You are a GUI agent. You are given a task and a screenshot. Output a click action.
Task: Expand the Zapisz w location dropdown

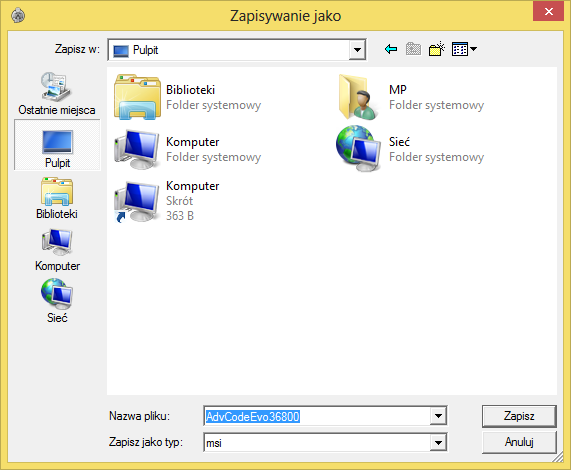pos(357,50)
